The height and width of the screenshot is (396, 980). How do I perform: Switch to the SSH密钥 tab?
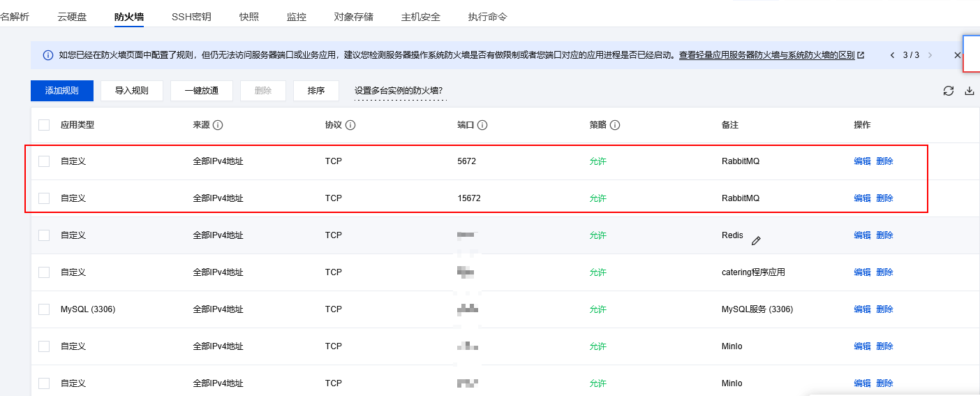[x=191, y=17]
